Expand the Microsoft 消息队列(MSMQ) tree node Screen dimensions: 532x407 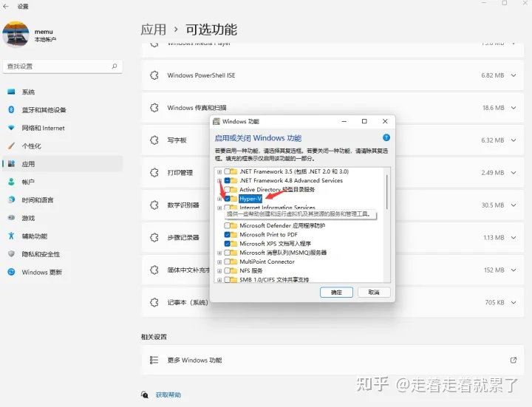click(219, 253)
